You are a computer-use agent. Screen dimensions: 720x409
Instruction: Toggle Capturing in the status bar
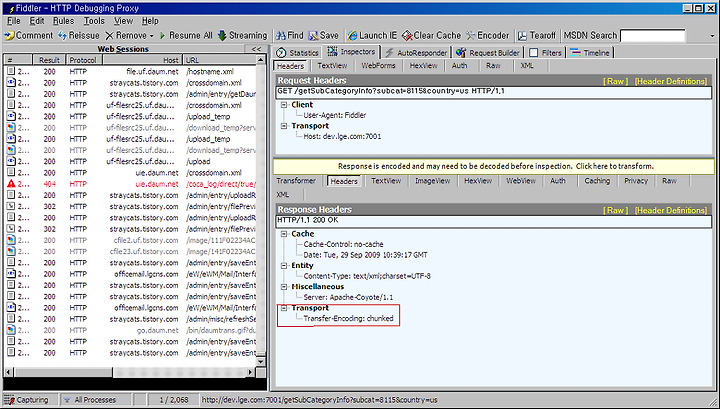31,400
